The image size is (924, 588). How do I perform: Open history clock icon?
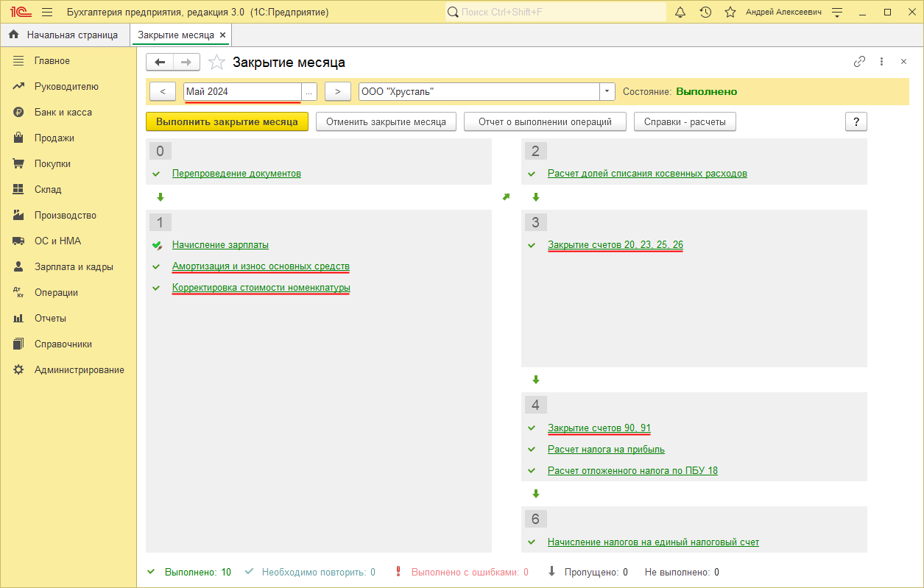pyautogui.click(x=705, y=13)
